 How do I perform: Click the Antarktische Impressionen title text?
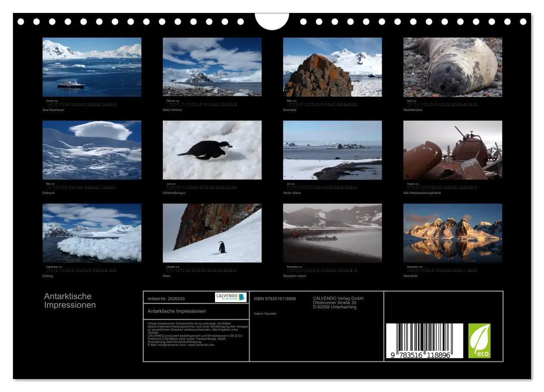70,300
